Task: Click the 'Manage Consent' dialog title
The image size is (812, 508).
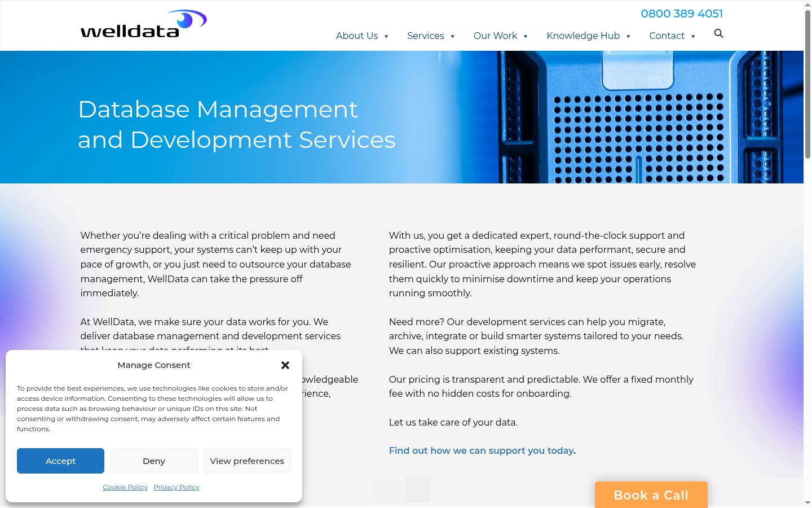Action: pos(154,365)
